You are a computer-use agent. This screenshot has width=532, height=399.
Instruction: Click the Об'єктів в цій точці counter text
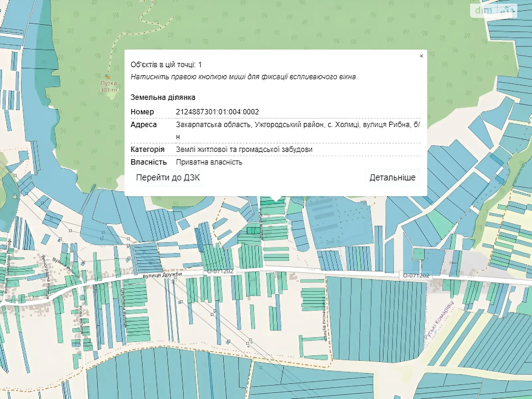click(166, 65)
